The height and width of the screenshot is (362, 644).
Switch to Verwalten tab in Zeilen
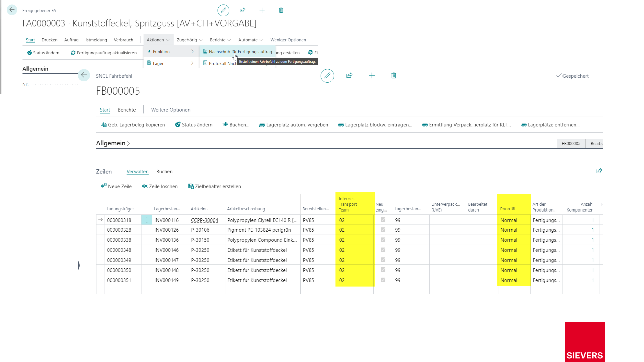[x=138, y=171]
